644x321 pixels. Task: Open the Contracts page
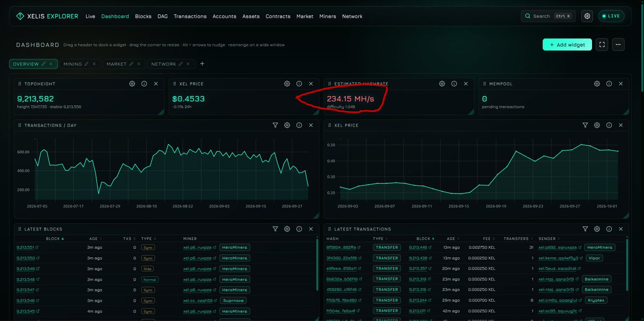click(x=278, y=16)
